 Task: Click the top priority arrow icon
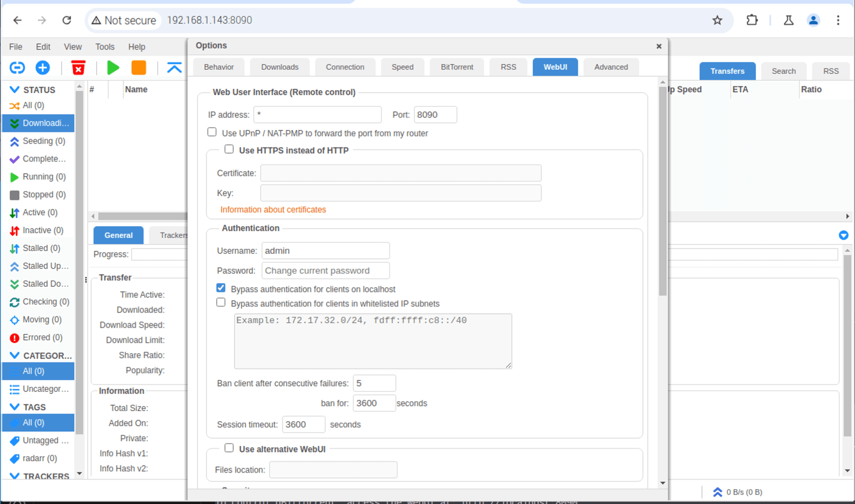point(174,68)
